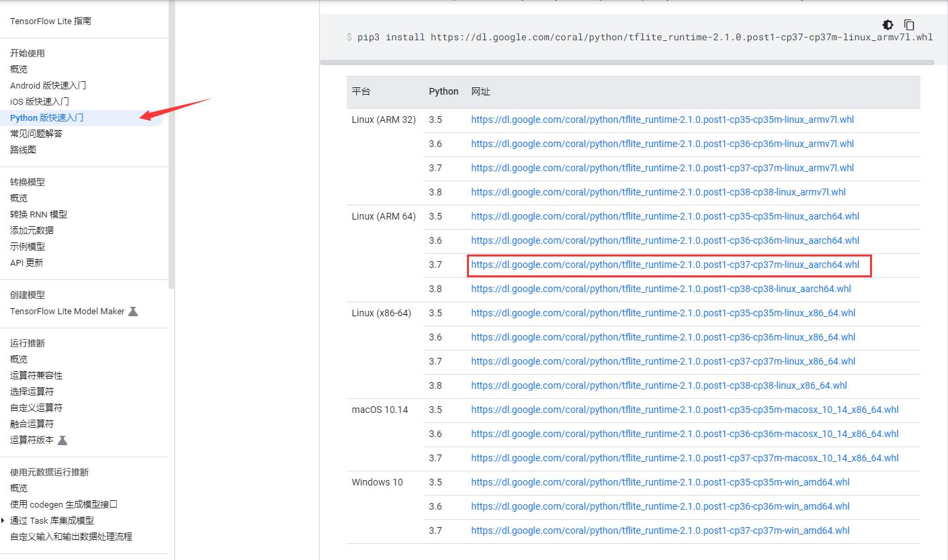Open 概览 under 使用元数据运行推断 section
The height and width of the screenshot is (560, 948).
pyautogui.click(x=19, y=488)
